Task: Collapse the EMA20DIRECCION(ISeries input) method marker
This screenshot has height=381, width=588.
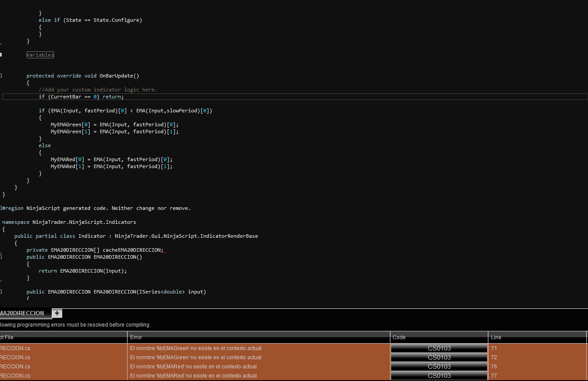Action: (x=1, y=292)
